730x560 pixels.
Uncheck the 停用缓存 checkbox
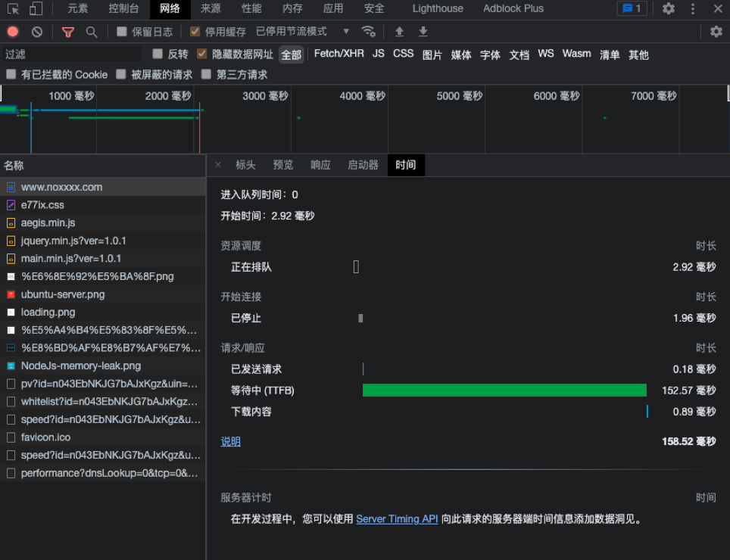(x=195, y=32)
